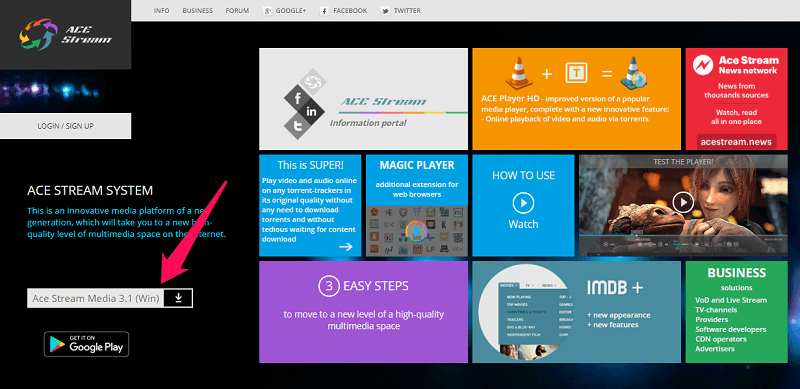Click LinkedIn diamond icon in Information portal tile
The height and width of the screenshot is (389, 800).
[x=311, y=112]
